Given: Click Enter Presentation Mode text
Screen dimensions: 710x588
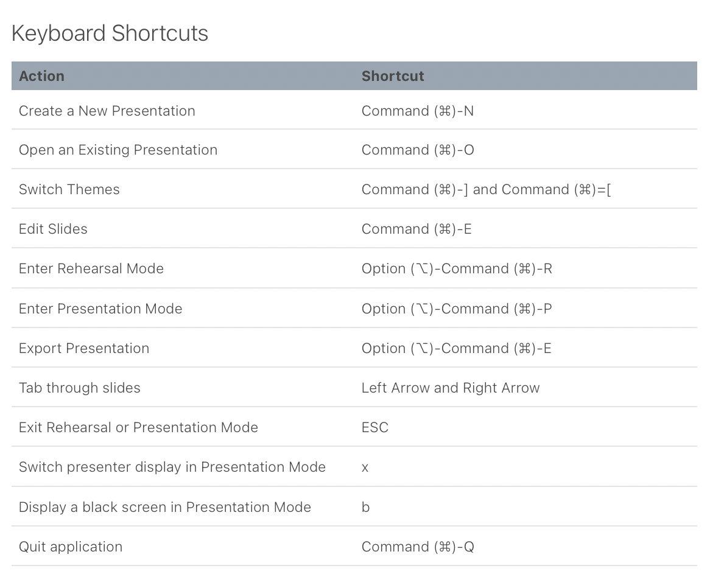Looking at the screenshot, I should coord(100,309).
